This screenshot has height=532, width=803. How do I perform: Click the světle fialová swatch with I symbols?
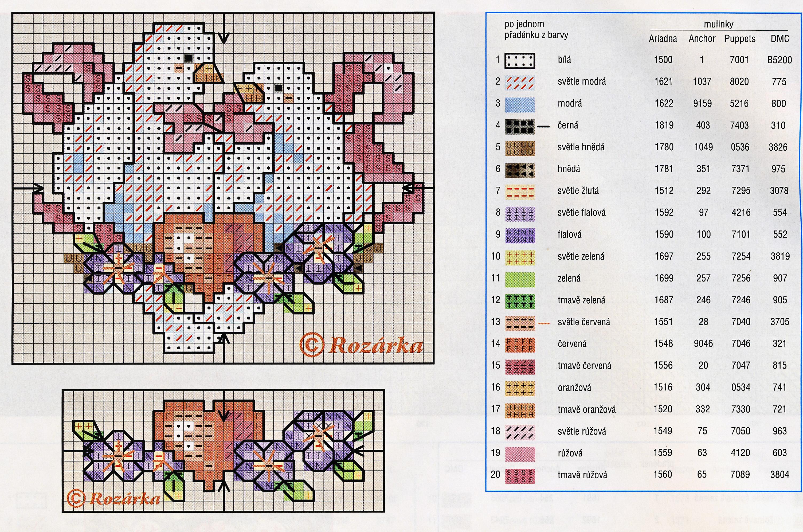coord(520,214)
